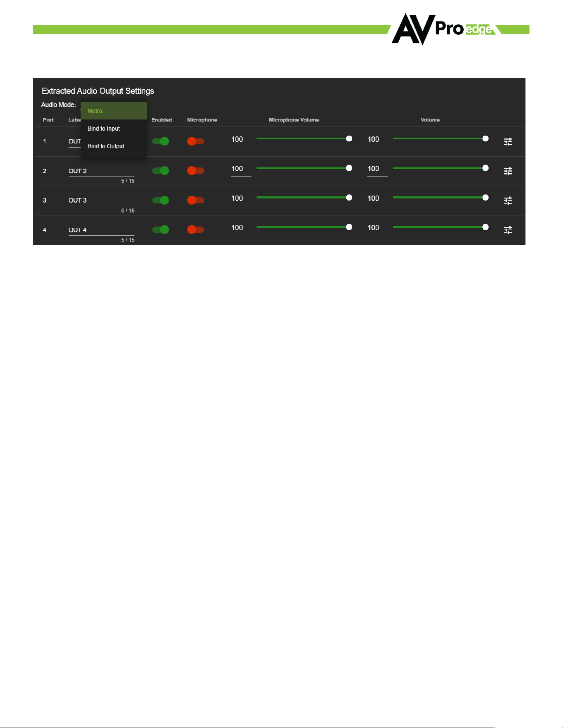Disable the Enabled toggle for OUT 2
This screenshot has height=728, width=563.
point(161,171)
